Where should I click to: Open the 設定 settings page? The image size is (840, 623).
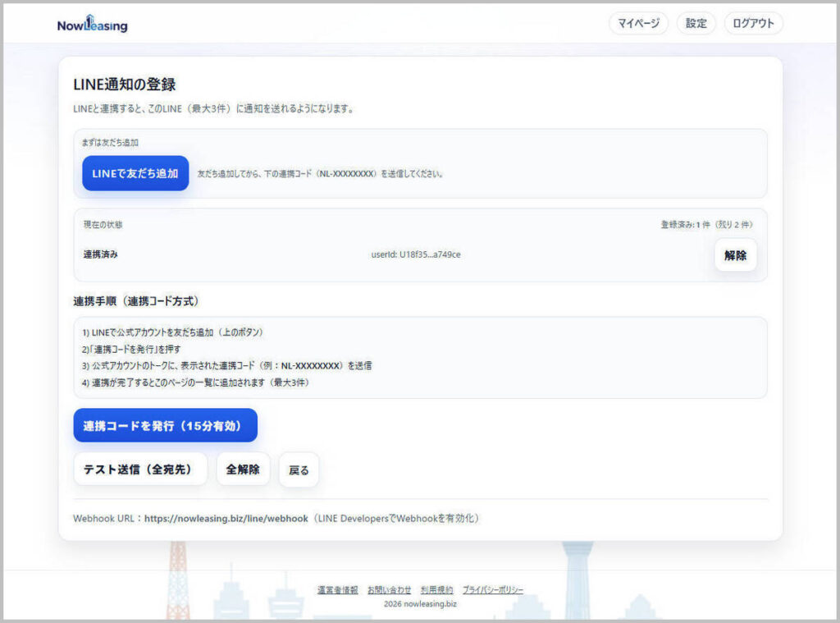pos(696,24)
